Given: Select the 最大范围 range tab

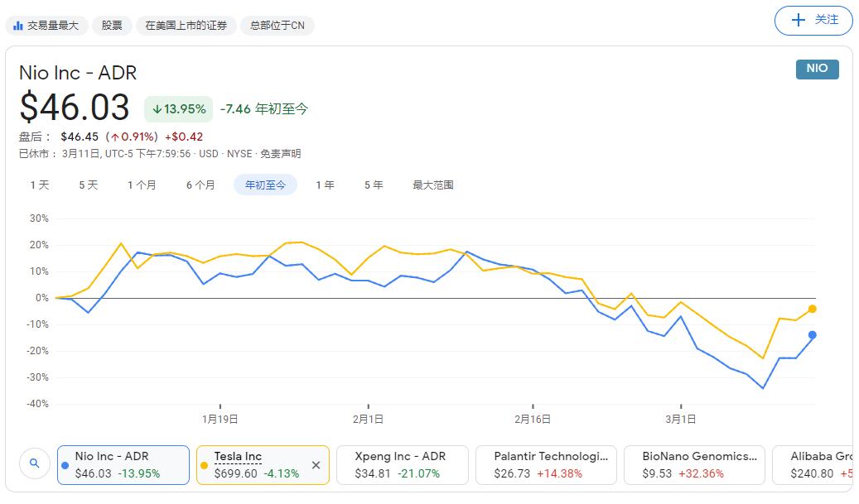Looking at the screenshot, I should pos(432,185).
